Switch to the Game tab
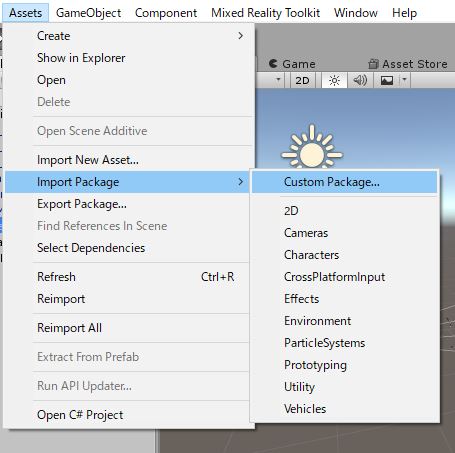The height and width of the screenshot is (453, 455). pyautogui.click(x=292, y=64)
